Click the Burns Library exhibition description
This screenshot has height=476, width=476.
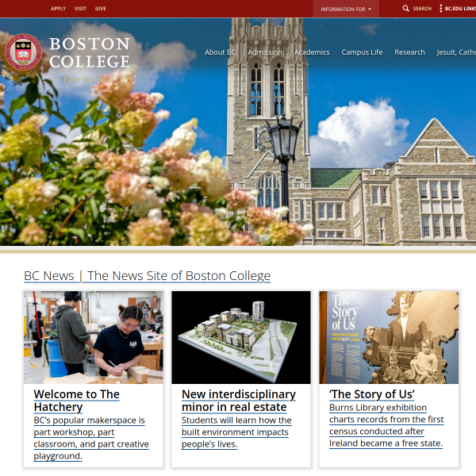point(386,425)
